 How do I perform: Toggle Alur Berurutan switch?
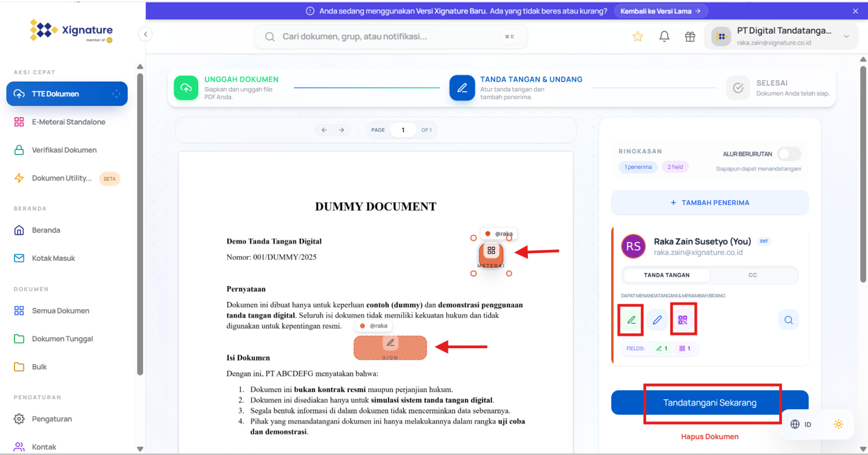click(x=789, y=154)
